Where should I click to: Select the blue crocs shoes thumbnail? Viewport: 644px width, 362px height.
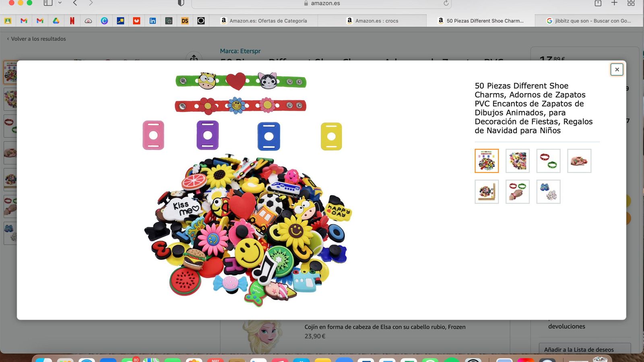point(548,192)
